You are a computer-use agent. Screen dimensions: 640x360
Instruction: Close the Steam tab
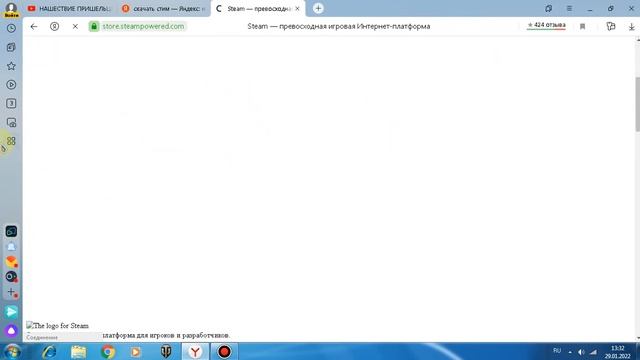297,9
